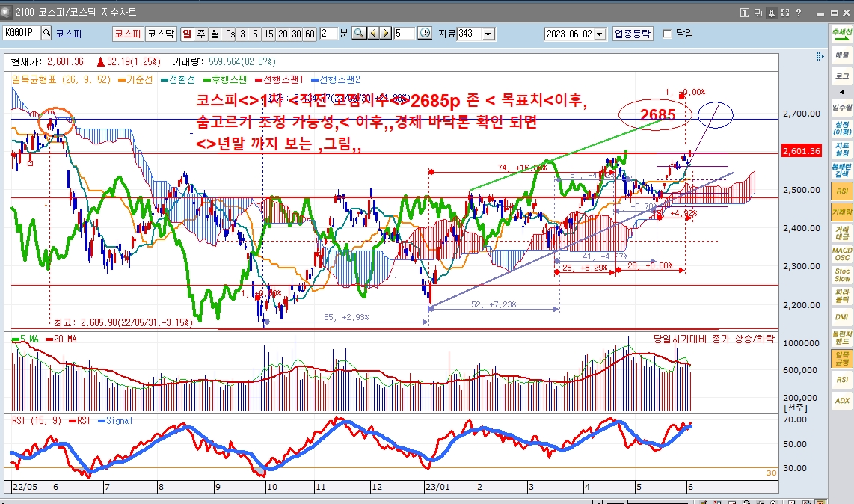Open the 자료 343 dropdown
The image size is (854, 504).
point(488,34)
